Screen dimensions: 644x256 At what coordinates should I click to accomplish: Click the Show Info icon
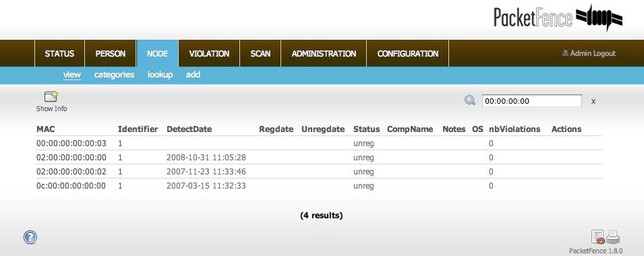pyautogui.click(x=51, y=97)
